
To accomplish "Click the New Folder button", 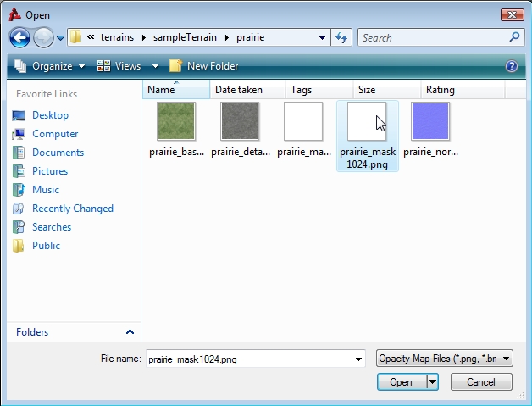I will (204, 66).
